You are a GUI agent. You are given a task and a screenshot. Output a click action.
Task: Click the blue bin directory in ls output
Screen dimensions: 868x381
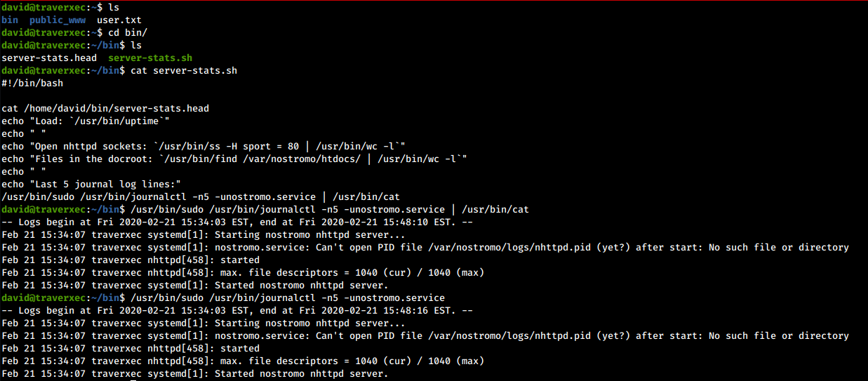coord(10,20)
